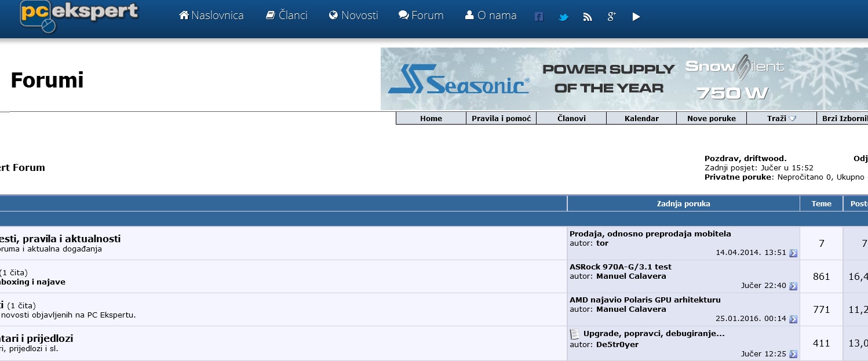Open Pravila i pomoć page
868x361 pixels.
pos(501,118)
